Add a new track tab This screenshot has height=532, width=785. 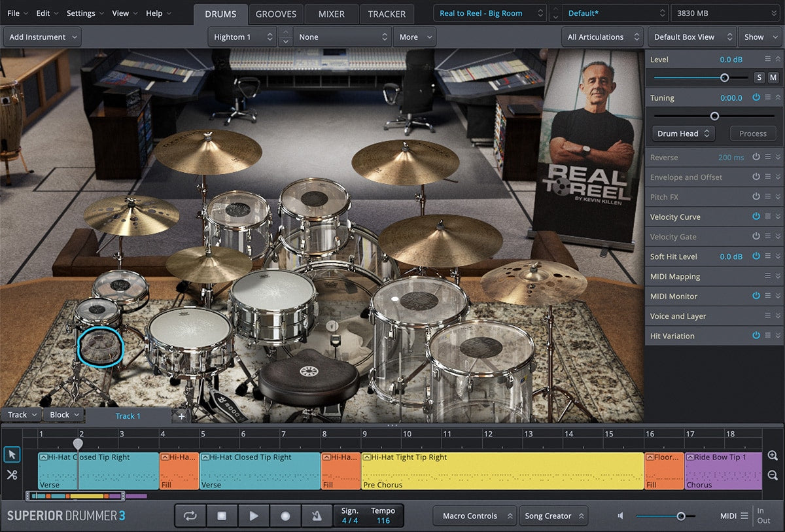[x=181, y=416]
